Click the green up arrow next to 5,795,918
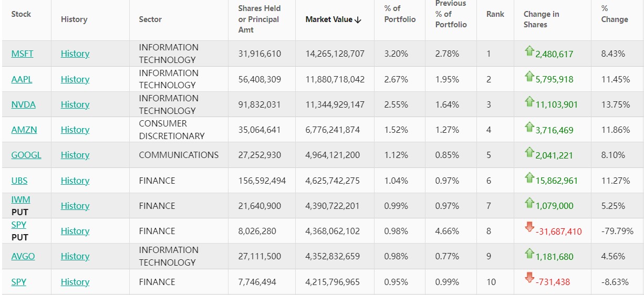644x295 pixels. pyautogui.click(x=529, y=77)
